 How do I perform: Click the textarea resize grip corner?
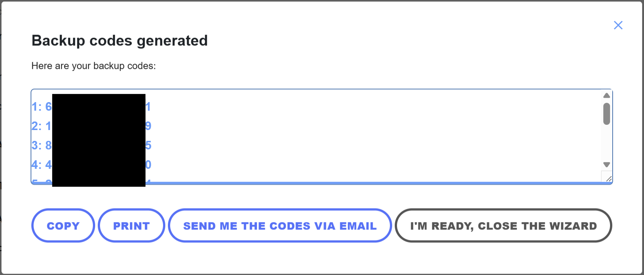pyautogui.click(x=608, y=178)
